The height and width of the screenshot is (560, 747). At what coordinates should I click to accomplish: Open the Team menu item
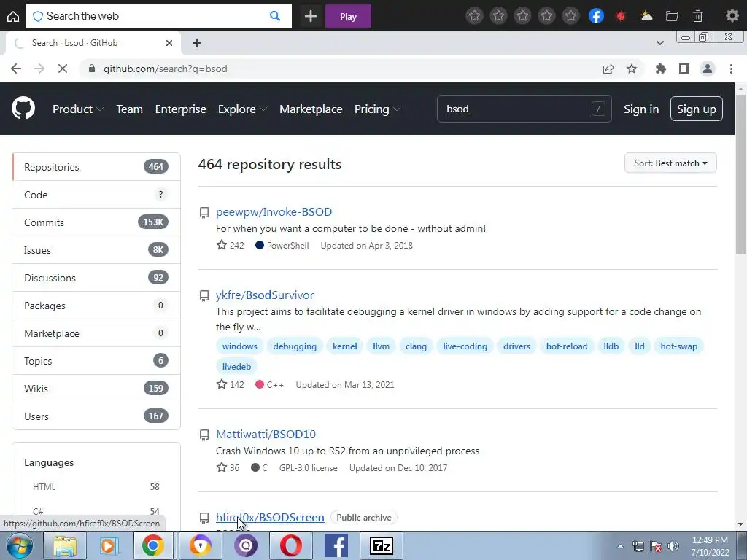[130, 109]
